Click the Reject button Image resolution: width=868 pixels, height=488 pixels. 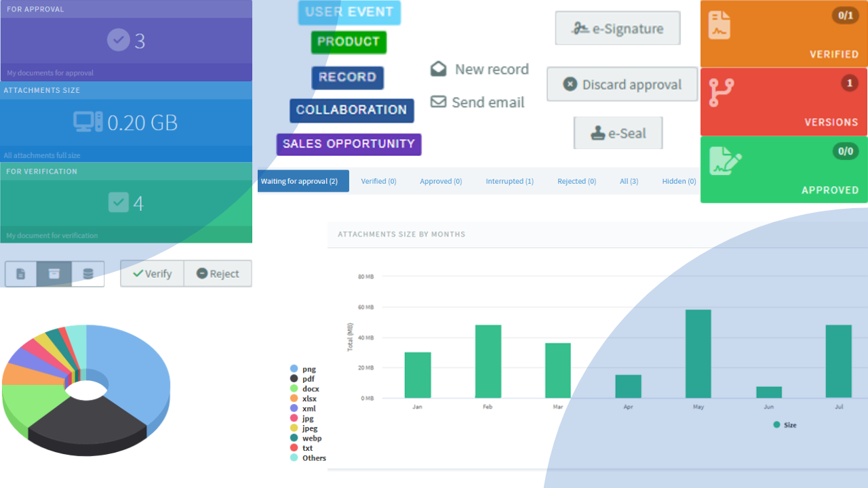pos(218,274)
